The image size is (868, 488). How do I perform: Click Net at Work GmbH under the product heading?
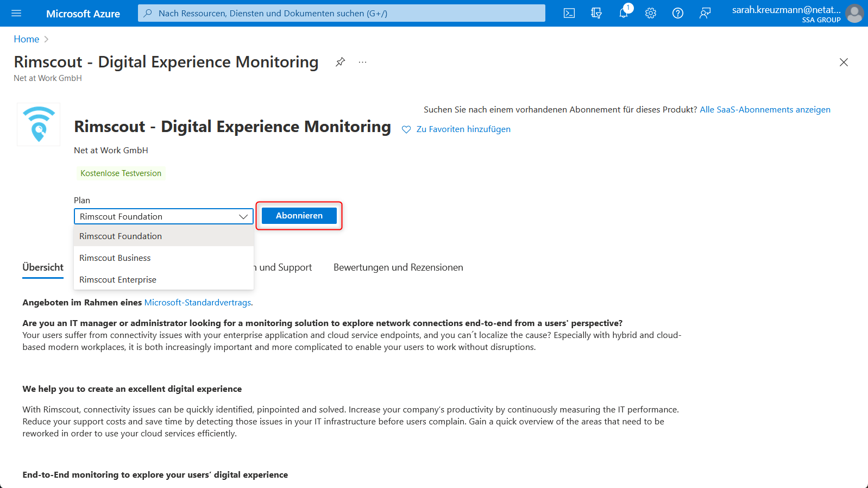pyautogui.click(x=111, y=151)
